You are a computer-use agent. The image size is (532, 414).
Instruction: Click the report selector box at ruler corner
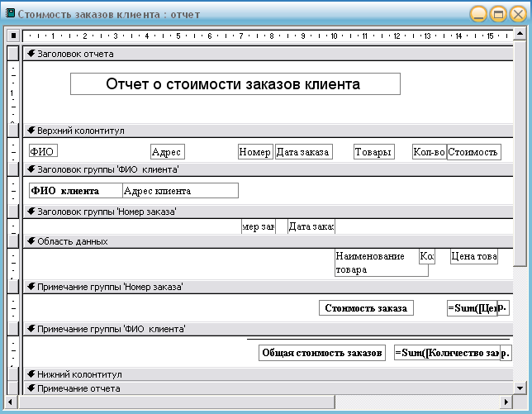click(12, 36)
